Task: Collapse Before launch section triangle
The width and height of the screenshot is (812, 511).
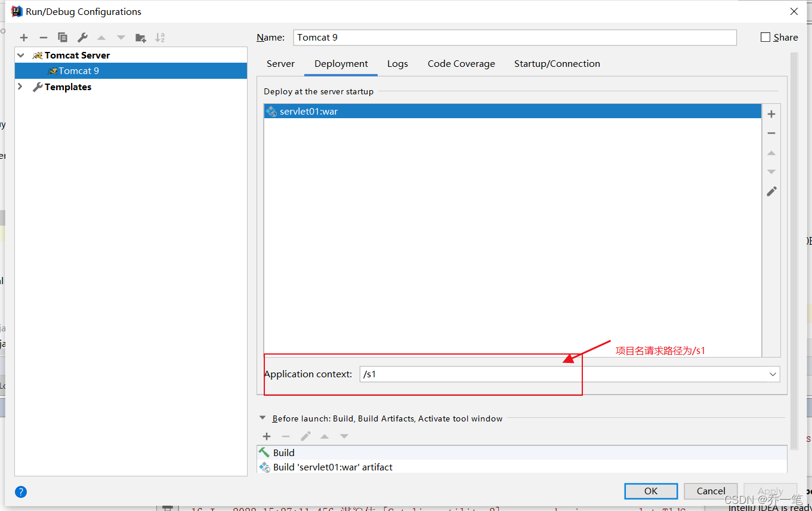Action: pyautogui.click(x=263, y=418)
